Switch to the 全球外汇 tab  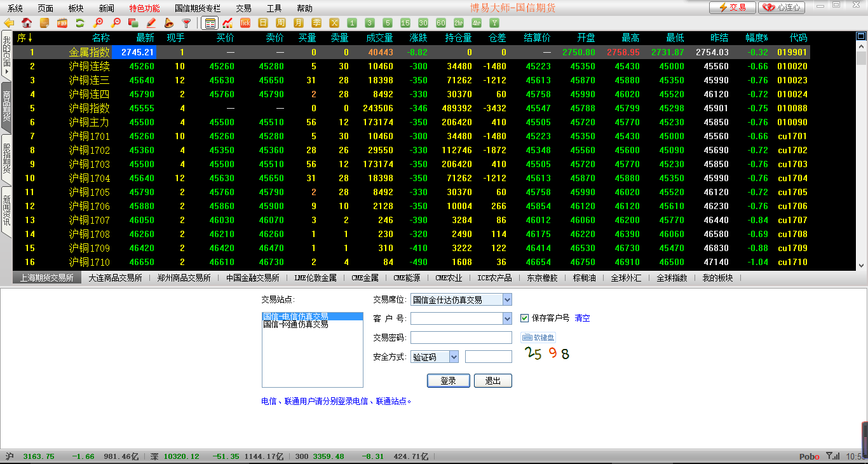click(627, 278)
